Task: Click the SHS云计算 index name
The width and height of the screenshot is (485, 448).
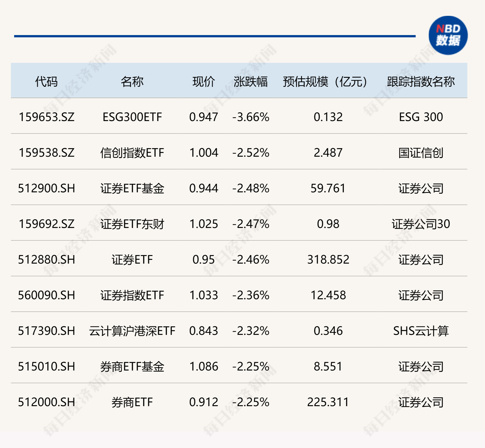Action: pos(421,331)
